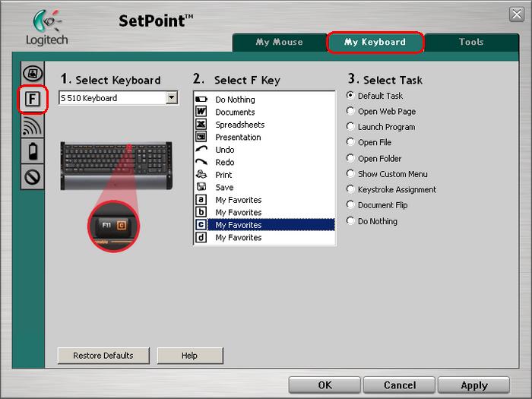Click the curved arrow icon beside Redo
The width and height of the screenshot is (532, 399).
pyautogui.click(x=201, y=161)
